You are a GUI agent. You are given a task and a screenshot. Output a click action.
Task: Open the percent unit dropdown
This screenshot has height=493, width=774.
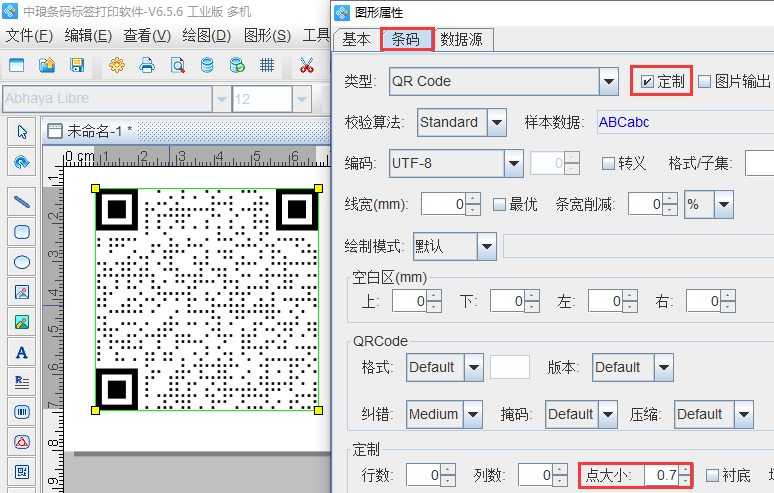point(724,204)
